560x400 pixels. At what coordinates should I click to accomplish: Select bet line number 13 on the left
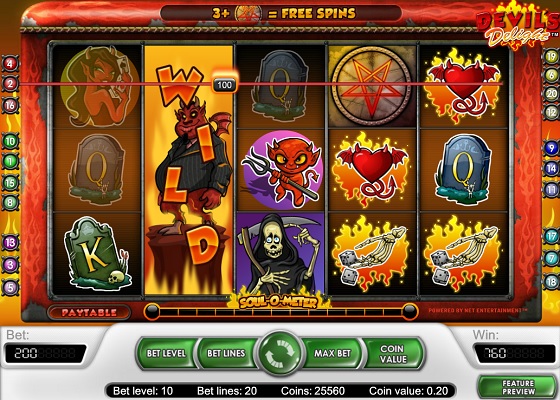pos(10,243)
